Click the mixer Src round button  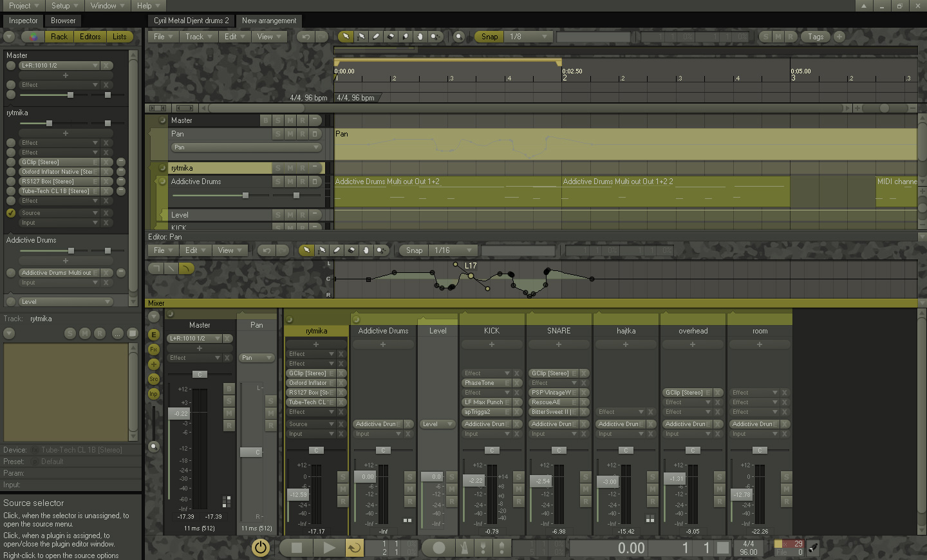click(153, 378)
